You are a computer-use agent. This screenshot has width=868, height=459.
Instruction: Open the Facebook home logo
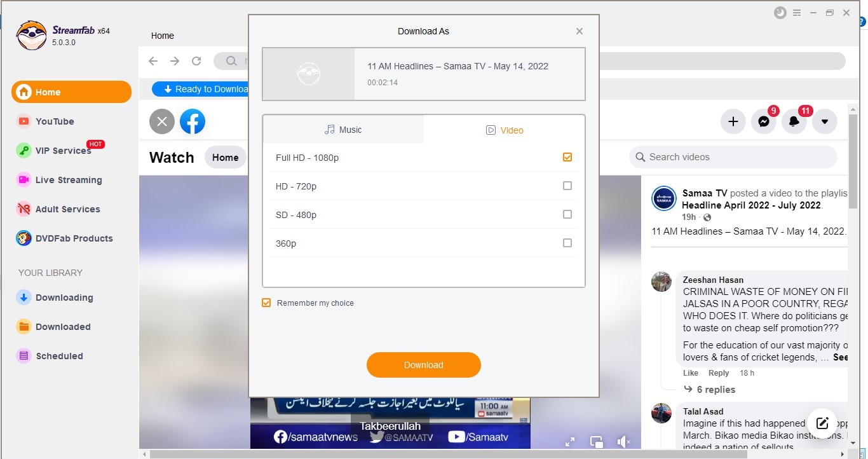click(193, 121)
